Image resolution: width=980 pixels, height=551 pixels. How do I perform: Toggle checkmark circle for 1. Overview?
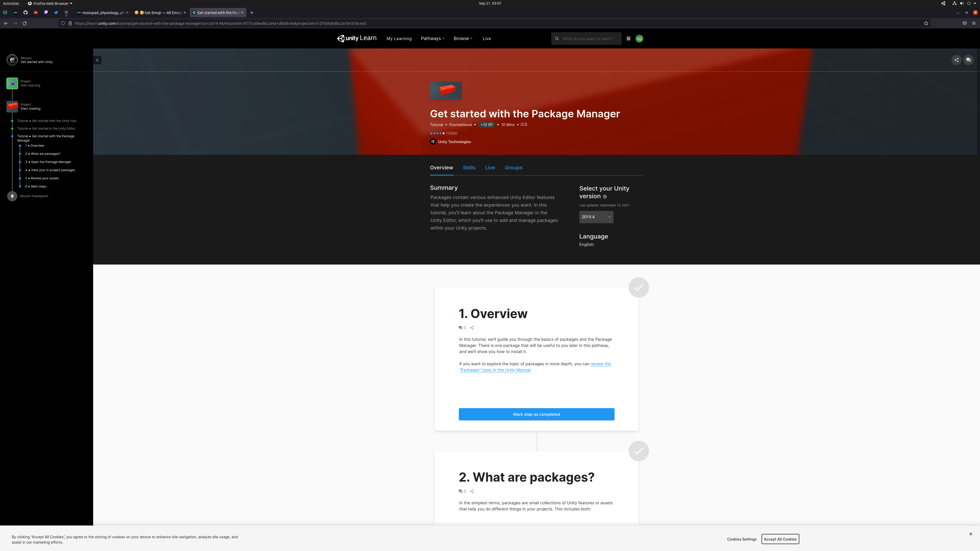click(x=638, y=287)
